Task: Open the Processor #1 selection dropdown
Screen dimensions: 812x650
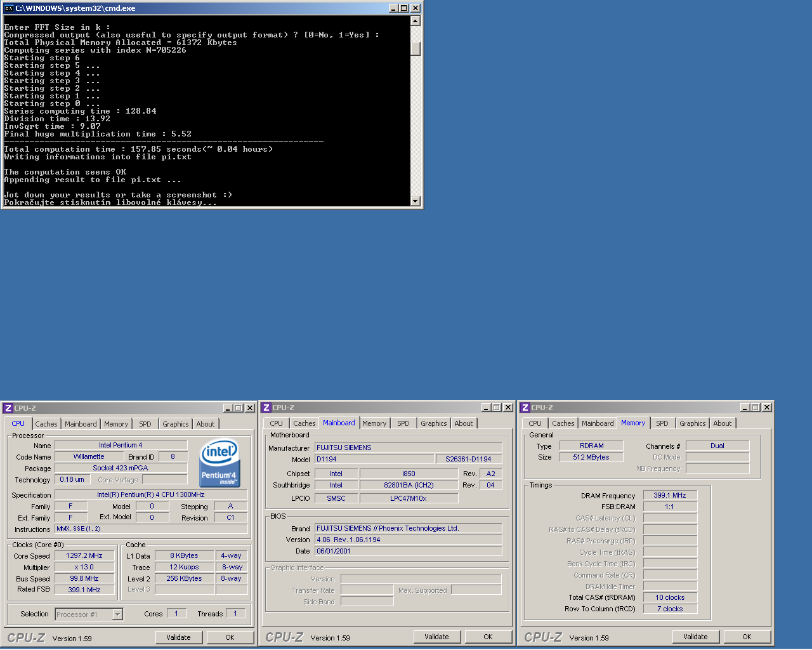Action: tap(117, 614)
